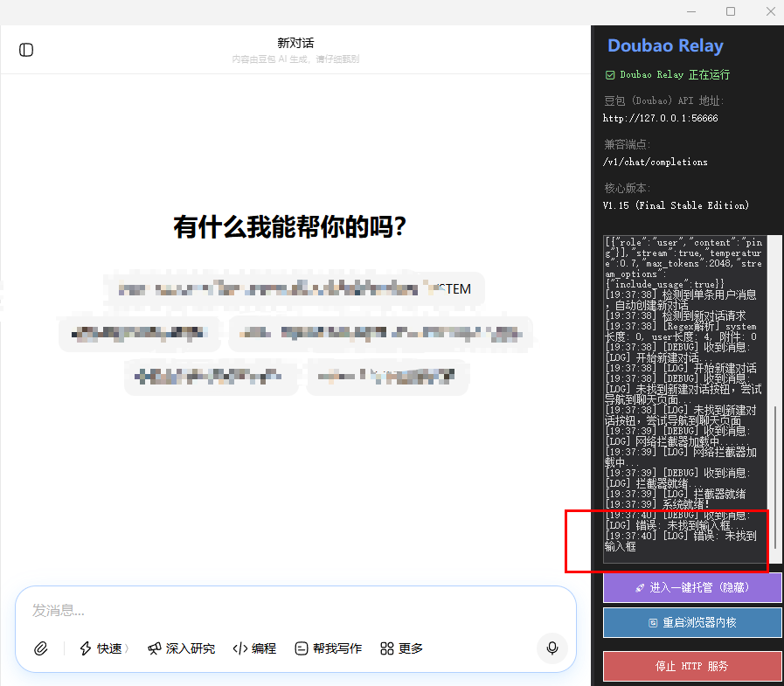
Task: Click the /v1/chat/completions endpoint text
Action: pos(655,162)
